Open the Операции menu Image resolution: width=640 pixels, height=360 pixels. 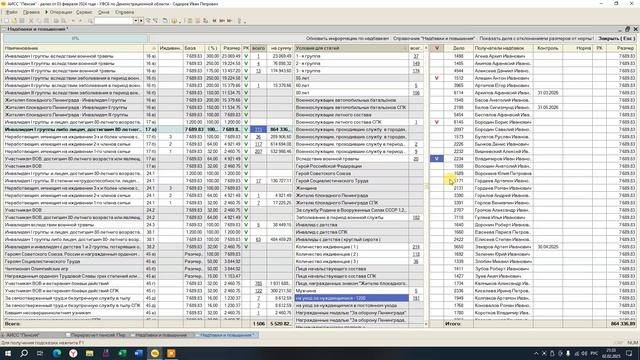tap(61, 12)
